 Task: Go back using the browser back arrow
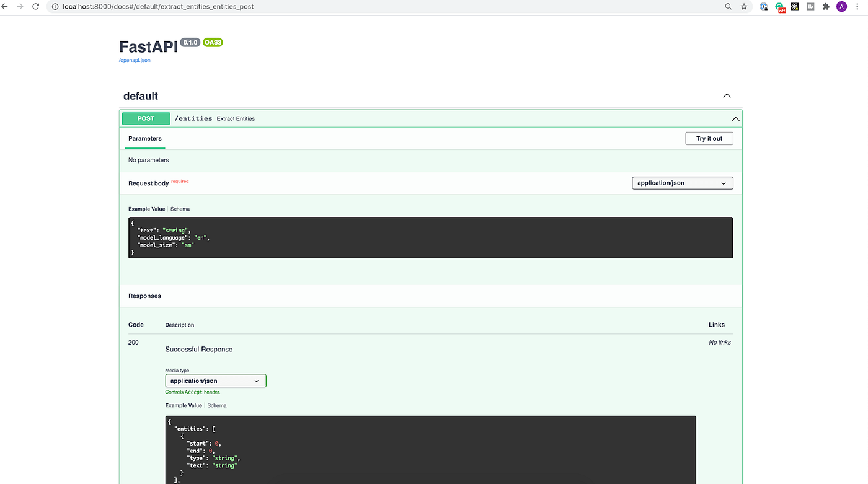click(5, 6)
